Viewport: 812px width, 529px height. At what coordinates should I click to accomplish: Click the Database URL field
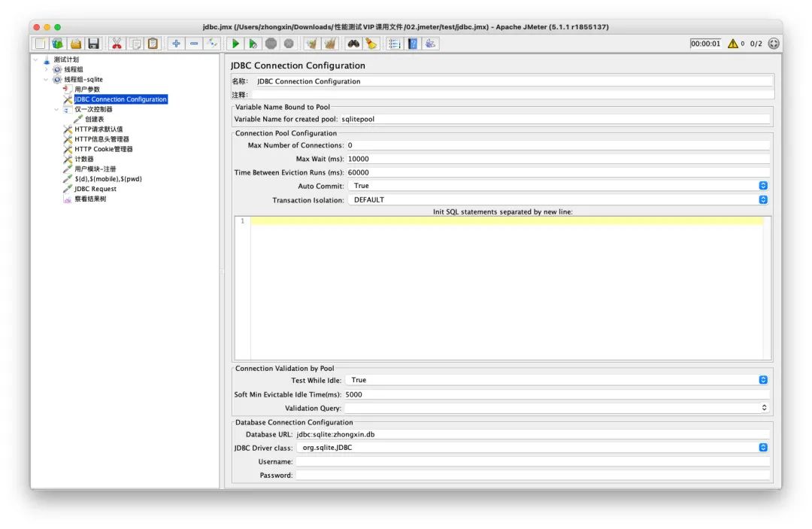pyautogui.click(x=532, y=435)
